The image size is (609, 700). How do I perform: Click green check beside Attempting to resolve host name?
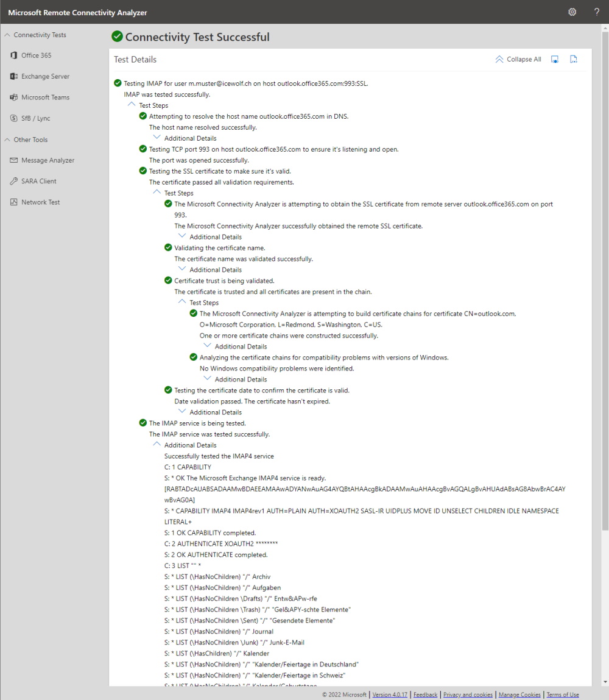pyautogui.click(x=143, y=116)
